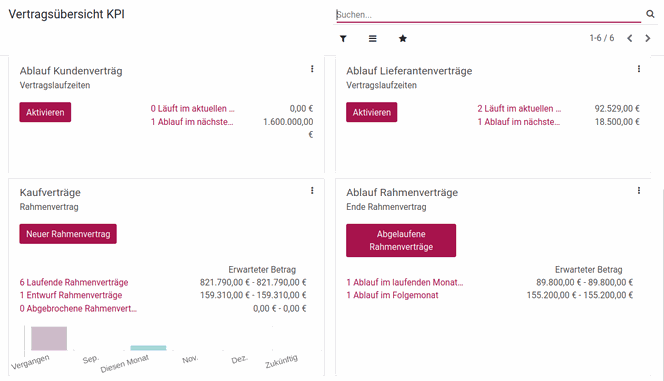664x381 pixels.
Task: Click the 18.500,00 € amount
Action: tap(617, 122)
